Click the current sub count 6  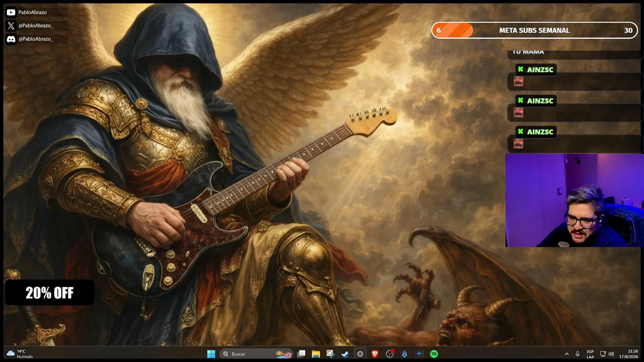click(x=439, y=30)
